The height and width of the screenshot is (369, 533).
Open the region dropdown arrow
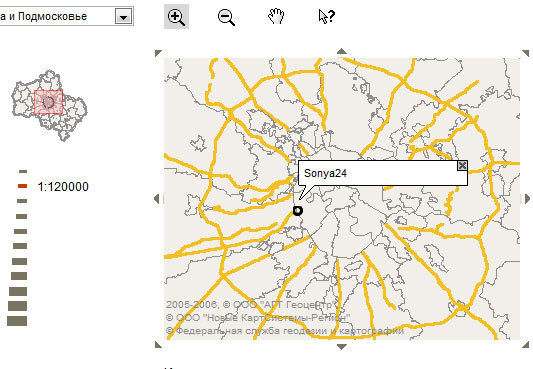123,16
